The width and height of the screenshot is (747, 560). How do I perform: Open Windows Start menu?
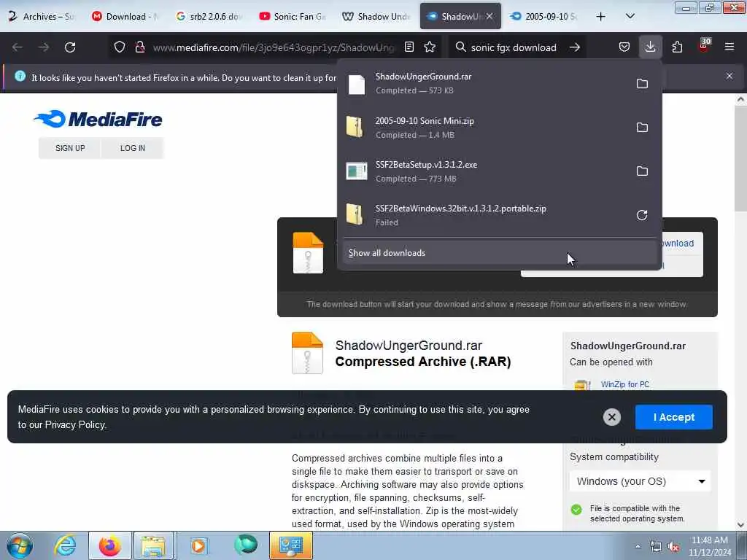click(20, 545)
